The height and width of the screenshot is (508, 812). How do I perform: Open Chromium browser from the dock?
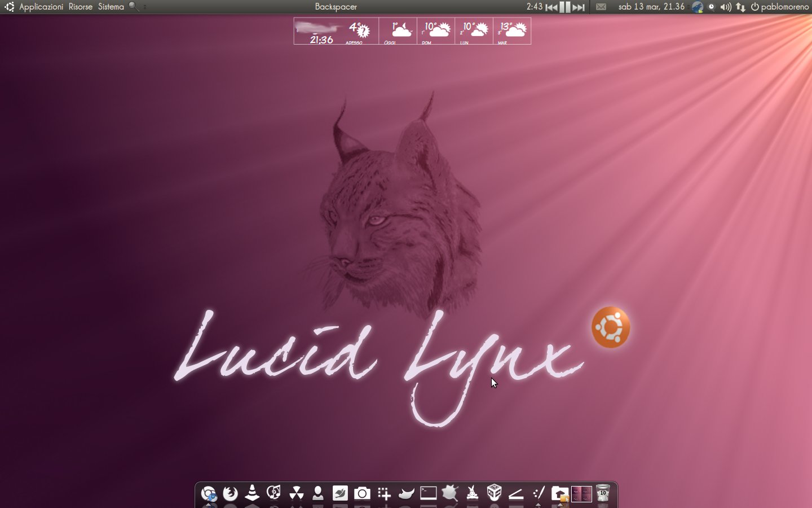[209, 493]
